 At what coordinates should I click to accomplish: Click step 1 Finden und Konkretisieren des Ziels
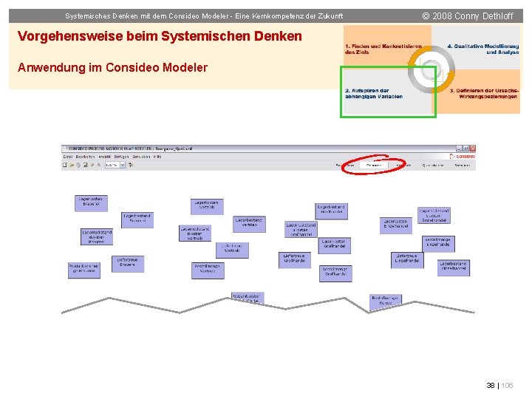(383, 49)
